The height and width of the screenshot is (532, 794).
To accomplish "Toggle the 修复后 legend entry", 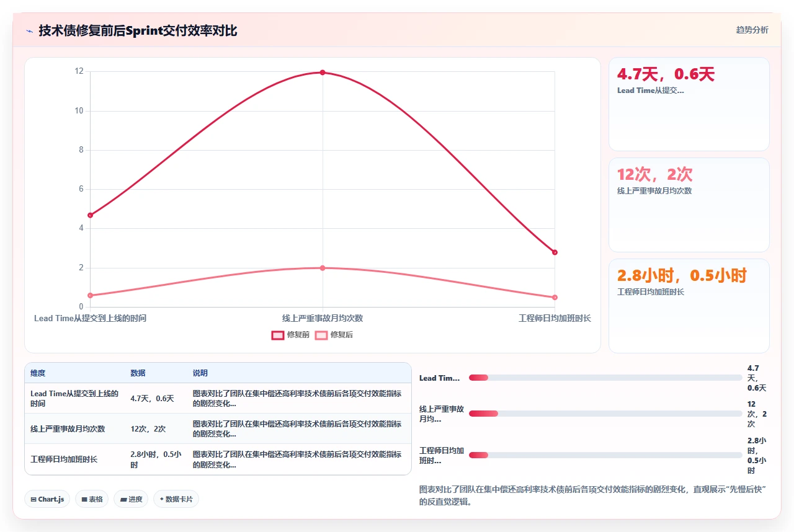I will click(334, 335).
